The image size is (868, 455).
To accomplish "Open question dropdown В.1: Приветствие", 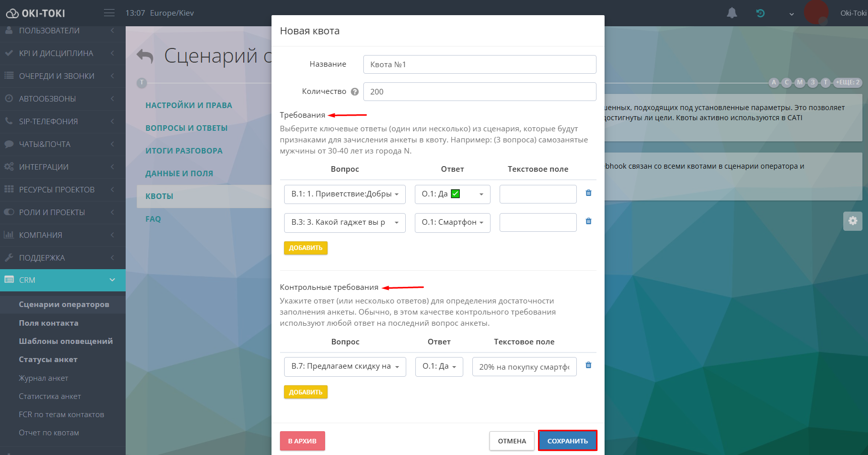I will click(345, 194).
